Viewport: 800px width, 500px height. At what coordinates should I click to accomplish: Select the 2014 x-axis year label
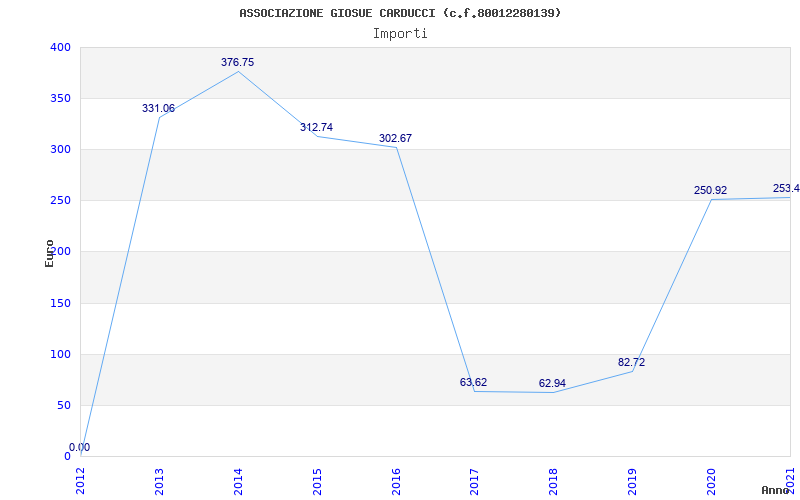238,482
